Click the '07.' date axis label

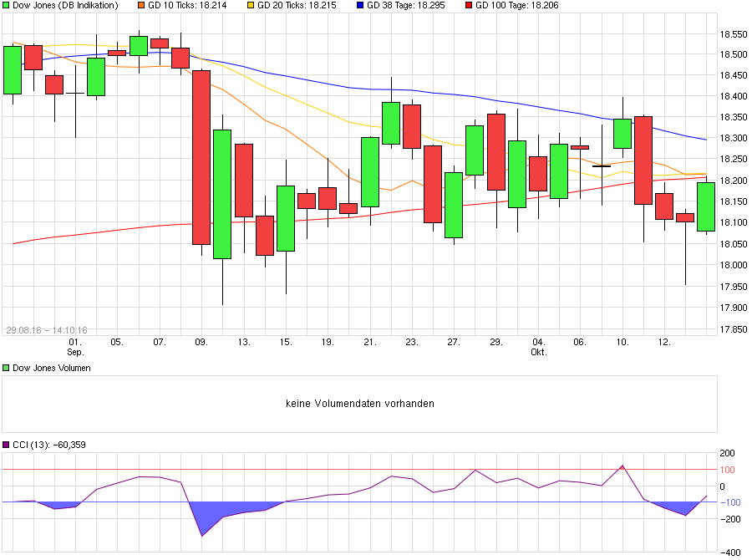pyautogui.click(x=160, y=342)
